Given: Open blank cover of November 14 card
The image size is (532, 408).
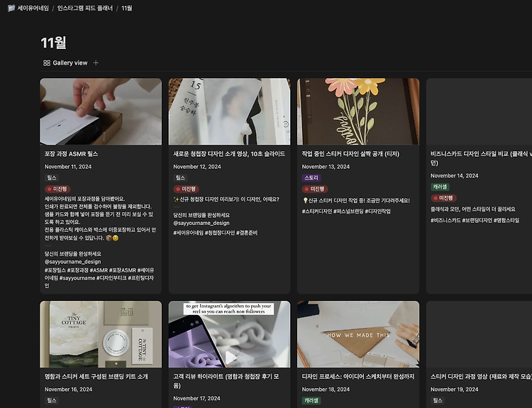Looking at the screenshot, I should click(479, 111).
